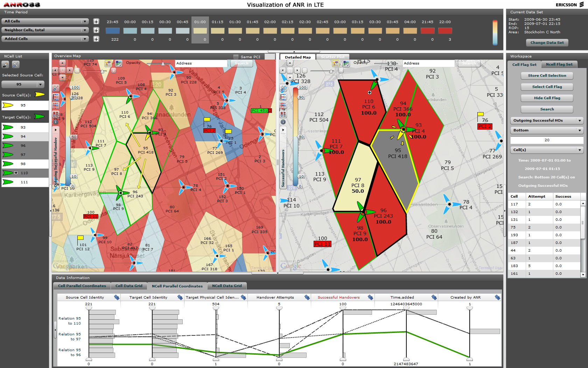Enable the Same PCI checkbox
This screenshot has width=588, height=368.
tap(236, 57)
